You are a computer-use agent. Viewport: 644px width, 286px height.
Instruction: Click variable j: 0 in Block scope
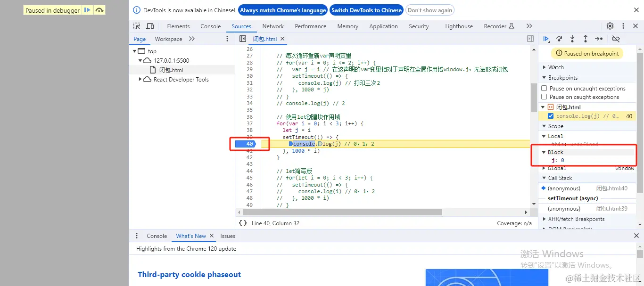(x=558, y=160)
